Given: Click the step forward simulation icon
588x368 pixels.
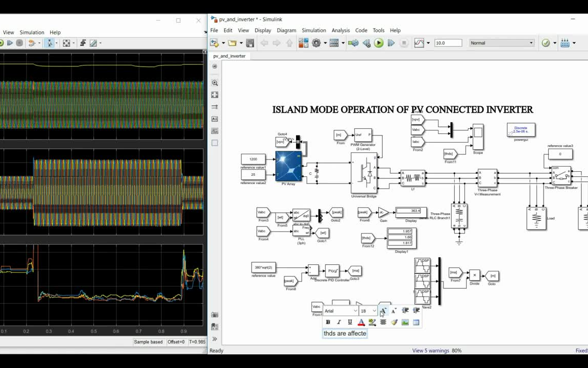Looking at the screenshot, I should tap(391, 43).
